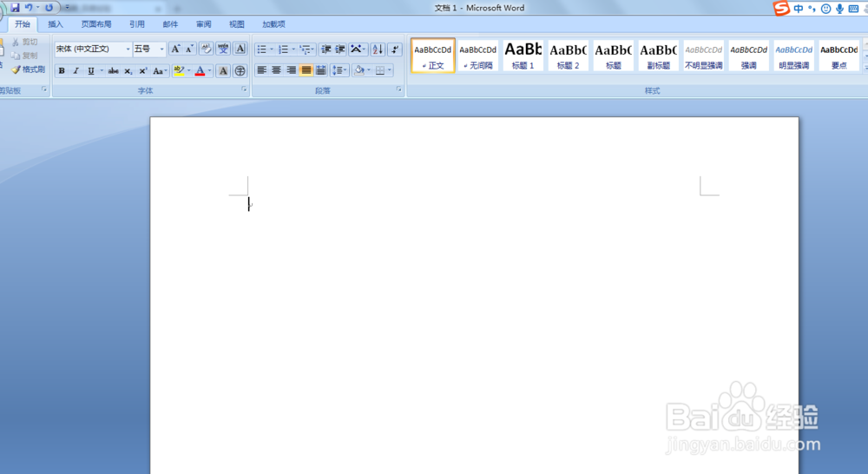Turn off the active justify alignment
Screen dimensions: 868x474
306,70
